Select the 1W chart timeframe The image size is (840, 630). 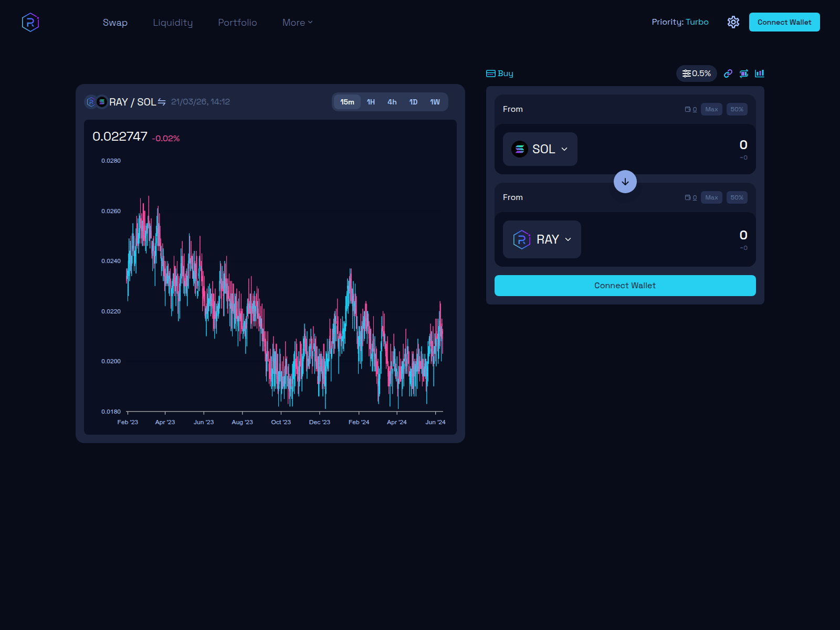click(x=435, y=102)
